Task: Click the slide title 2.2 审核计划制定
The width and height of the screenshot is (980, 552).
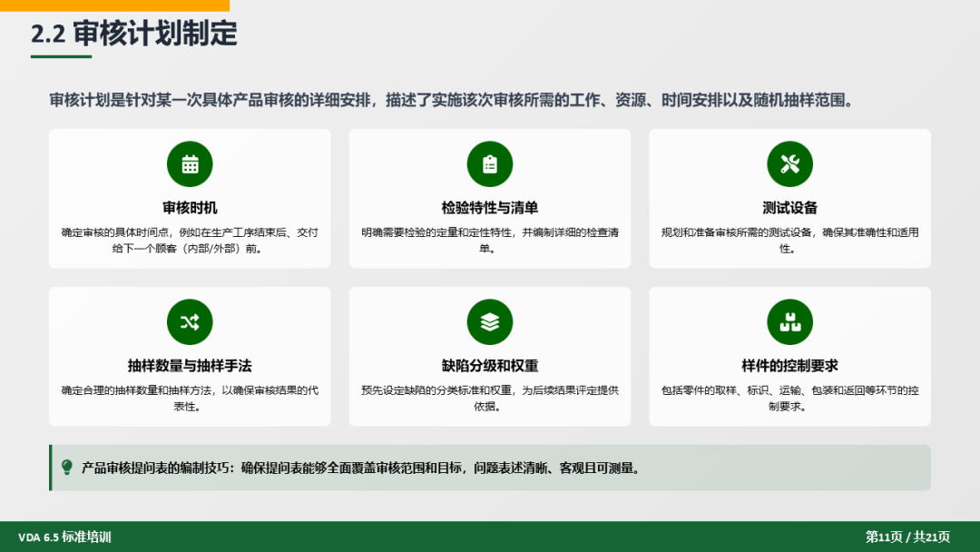Action: pos(134,34)
